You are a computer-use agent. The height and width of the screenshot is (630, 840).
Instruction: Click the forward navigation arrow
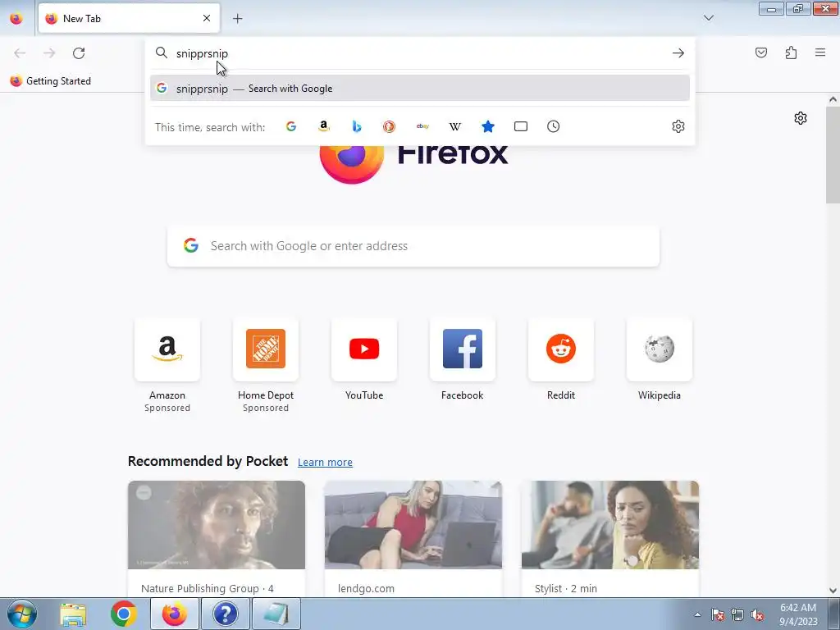click(x=49, y=53)
